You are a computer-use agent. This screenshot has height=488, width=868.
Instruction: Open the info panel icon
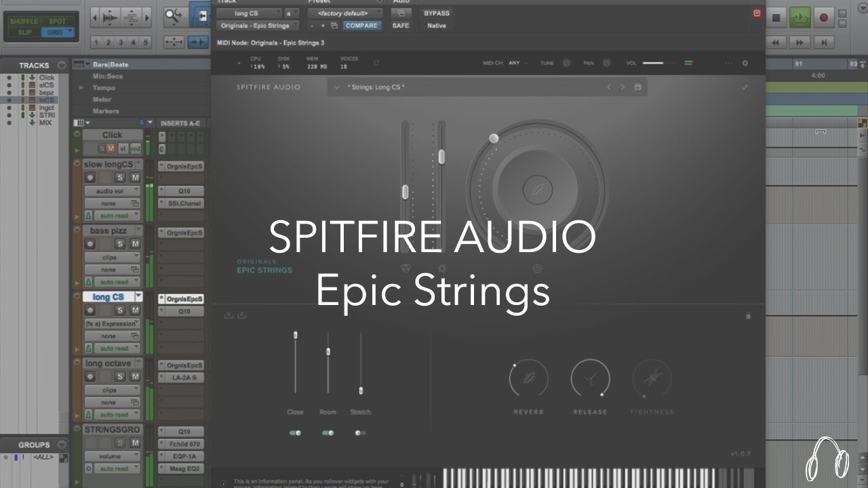[x=224, y=483]
